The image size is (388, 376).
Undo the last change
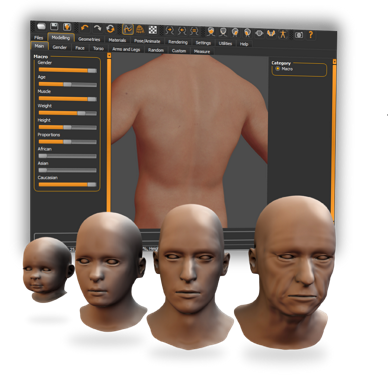coord(85,28)
